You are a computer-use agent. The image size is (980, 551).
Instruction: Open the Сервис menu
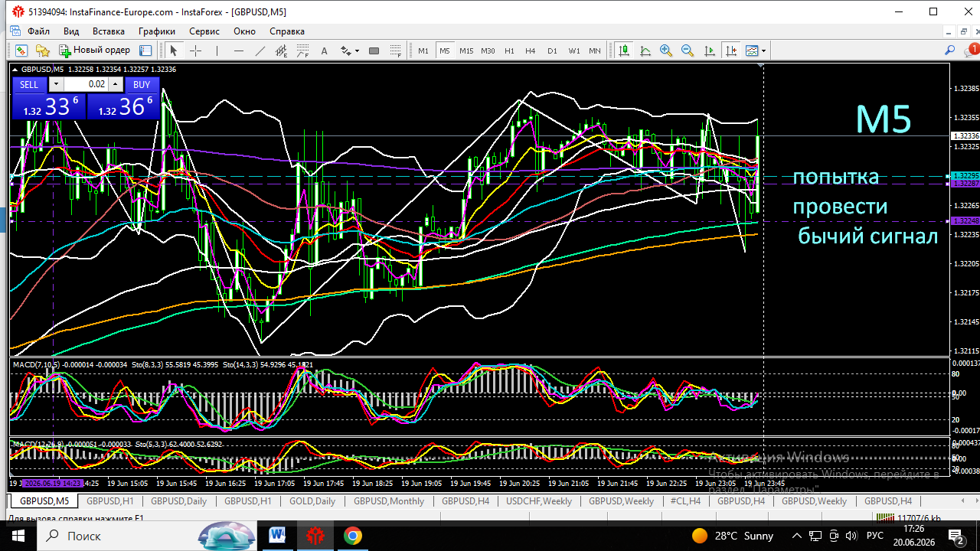tap(204, 31)
